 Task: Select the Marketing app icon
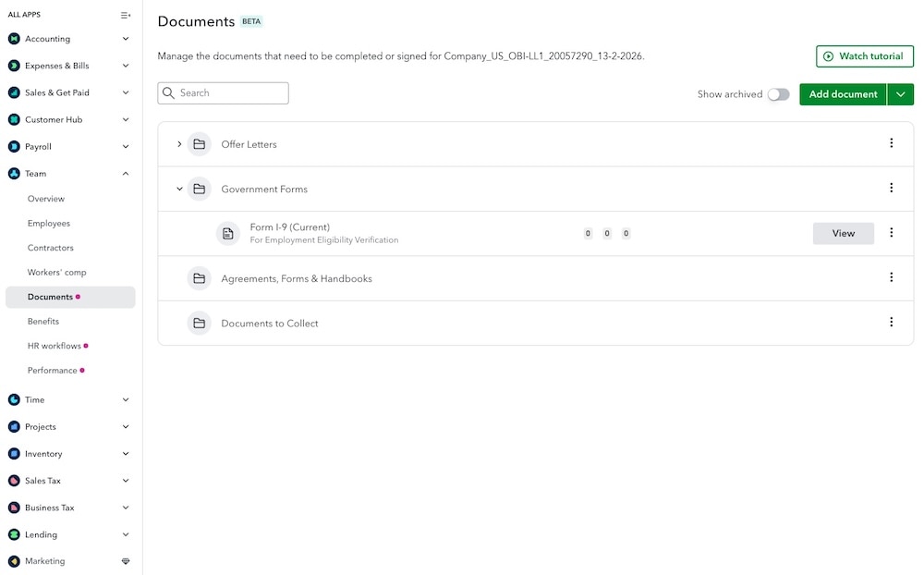(x=13, y=561)
